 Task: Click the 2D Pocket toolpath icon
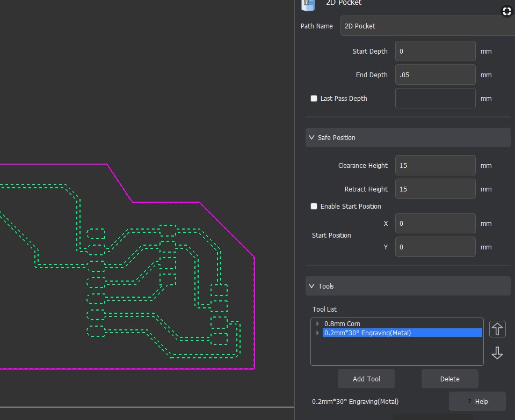308,5
